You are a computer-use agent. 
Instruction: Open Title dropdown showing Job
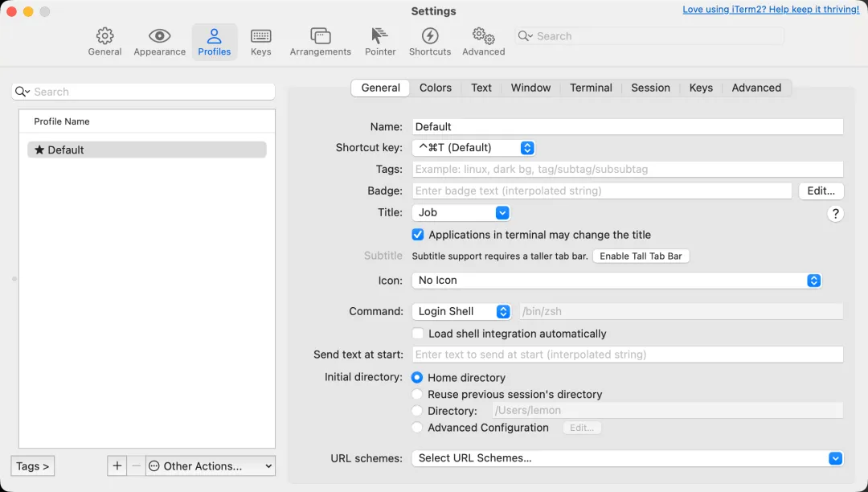click(x=461, y=212)
